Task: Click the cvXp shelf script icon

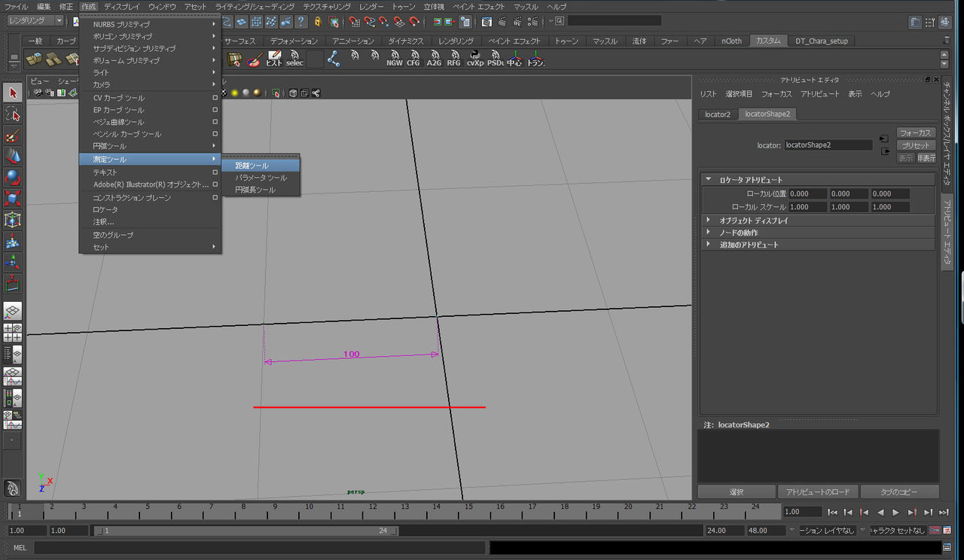Action: coord(475,59)
